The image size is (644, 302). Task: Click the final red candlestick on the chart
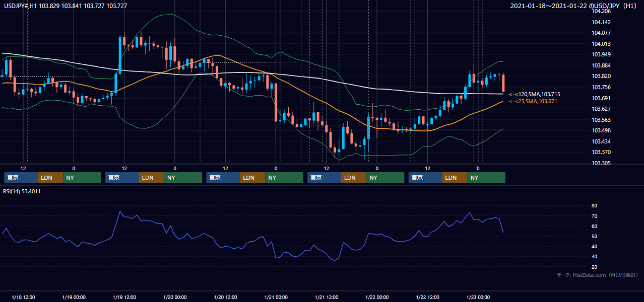point(503,83)
